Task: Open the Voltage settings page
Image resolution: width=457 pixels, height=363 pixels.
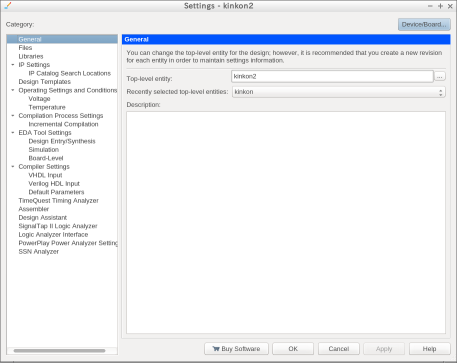Action: (x=39, y=99)
